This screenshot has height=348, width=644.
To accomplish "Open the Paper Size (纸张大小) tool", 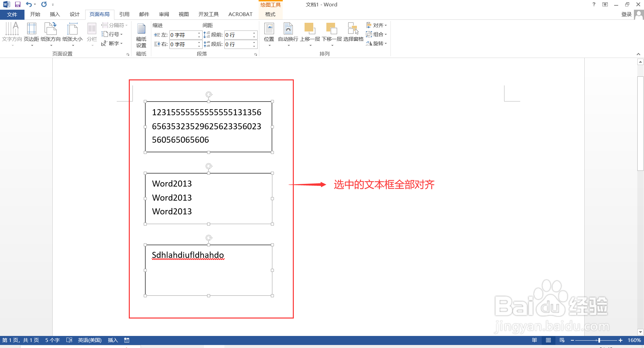I will pos(72,34).
